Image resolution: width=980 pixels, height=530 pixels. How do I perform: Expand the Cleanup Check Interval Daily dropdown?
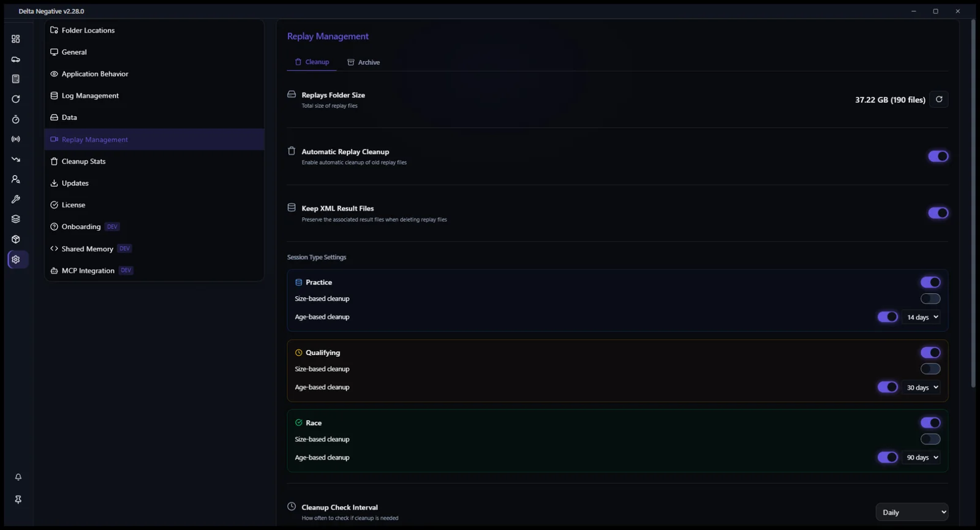(912, 512)
